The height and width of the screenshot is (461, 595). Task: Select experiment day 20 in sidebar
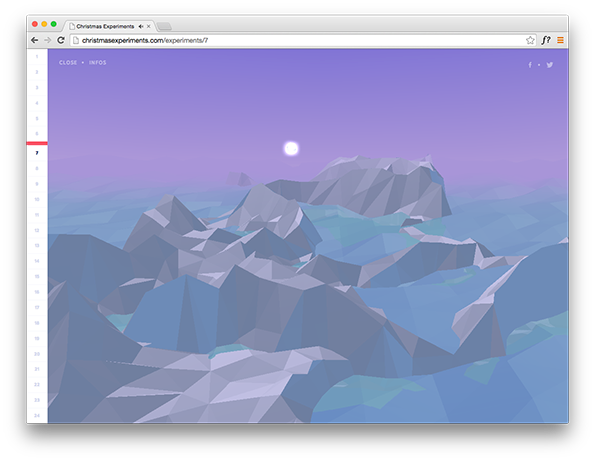click(x=37, y=354)
